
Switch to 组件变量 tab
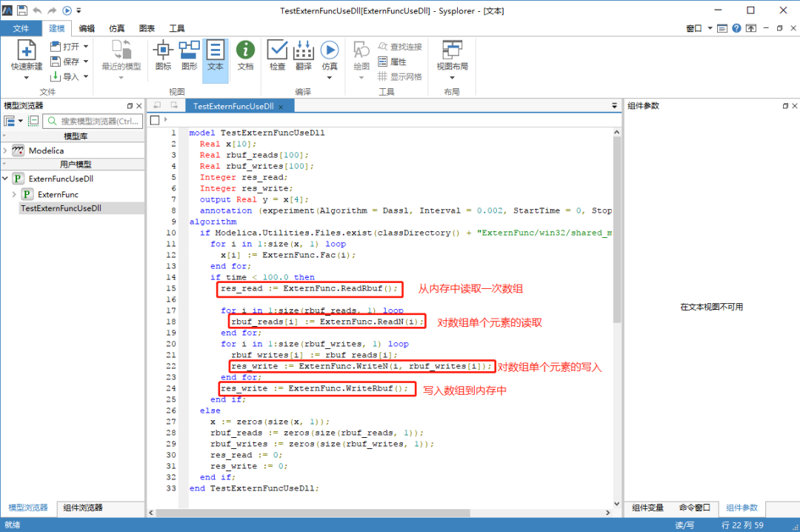(x=647, y=508)
